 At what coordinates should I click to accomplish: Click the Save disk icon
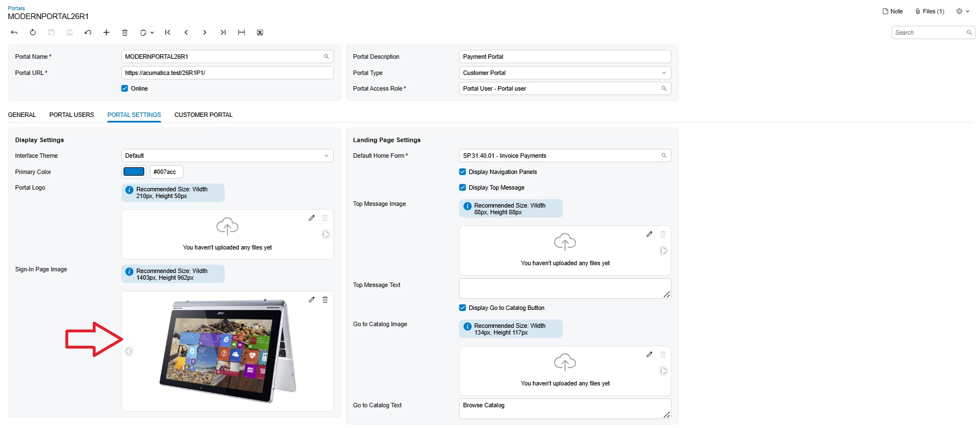[69, 32]
